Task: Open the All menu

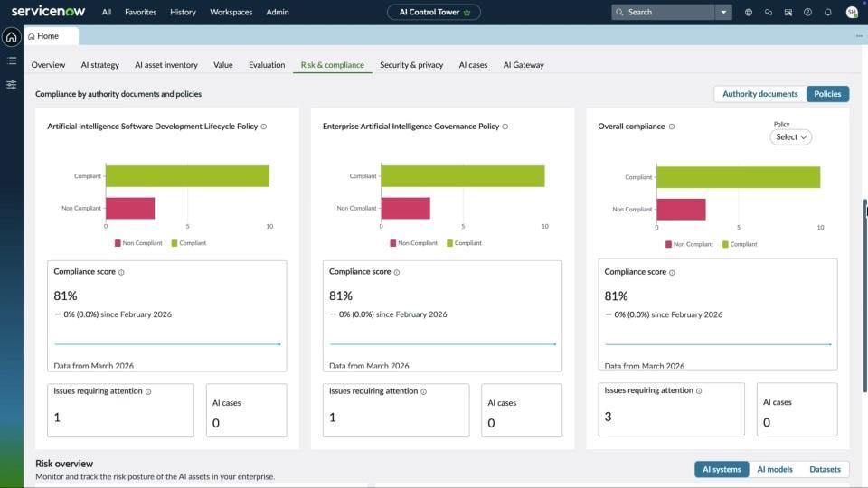Action: click(x=107, y=12)
